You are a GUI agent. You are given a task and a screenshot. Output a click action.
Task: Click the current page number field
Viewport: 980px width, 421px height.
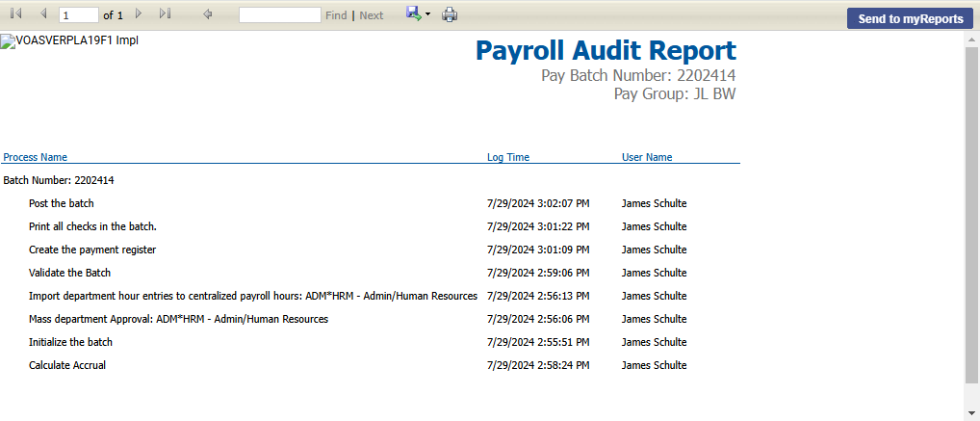point(79,15)
